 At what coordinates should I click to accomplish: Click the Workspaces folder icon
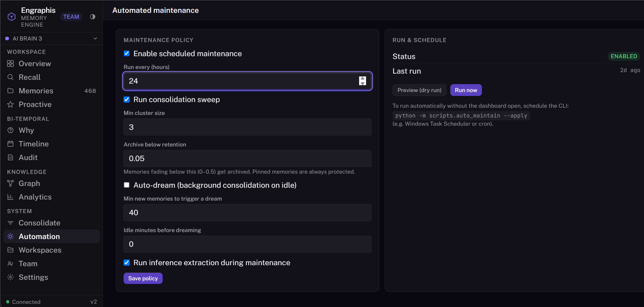(x=10, y=250)
